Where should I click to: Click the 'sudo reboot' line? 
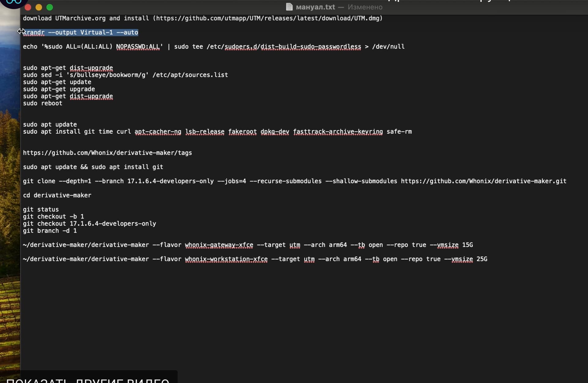pyautogui.click(x=43, y=103)
